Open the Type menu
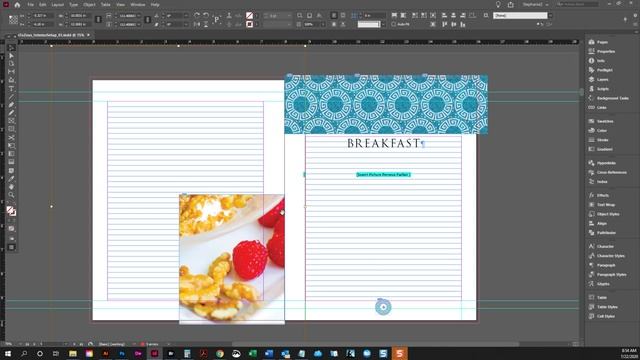Screen dimensions: 640x360 pyautogui.click(x=73, y=4)
